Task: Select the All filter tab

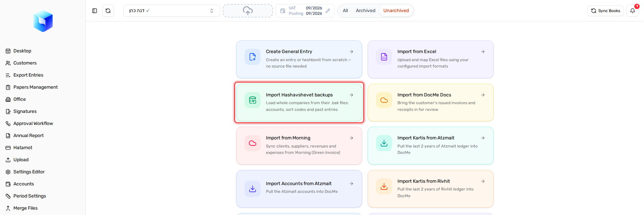Action: click(345, 11)
